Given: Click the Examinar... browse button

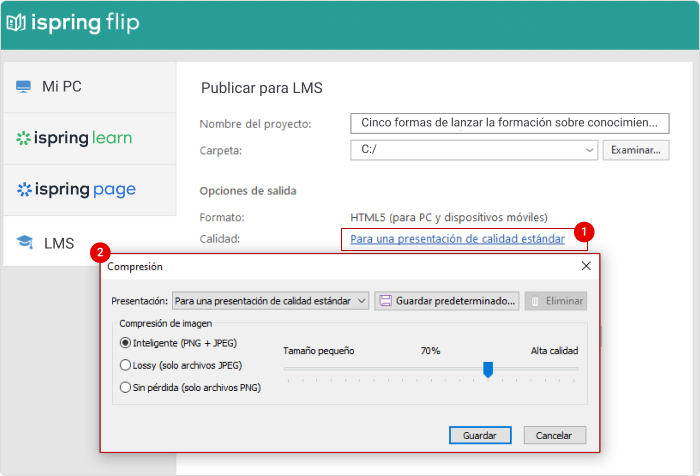Looking at the screenshot, I should [636, 150].
